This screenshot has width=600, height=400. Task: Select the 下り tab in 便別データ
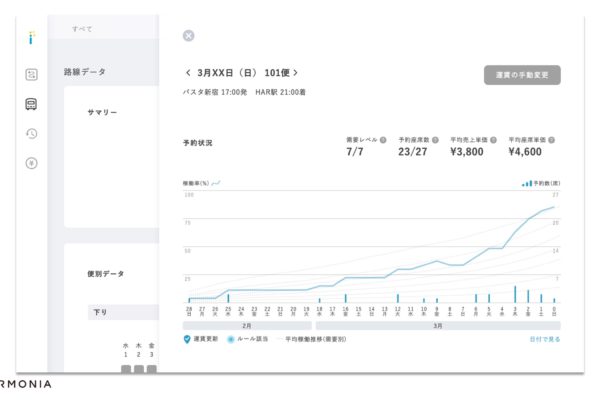coord(101,312)
